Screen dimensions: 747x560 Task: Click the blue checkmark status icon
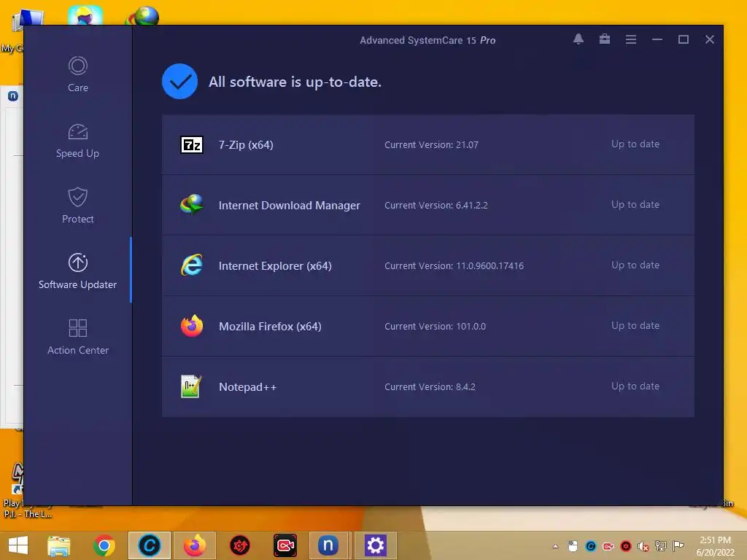pyautogui.click(x=179, y=82)
